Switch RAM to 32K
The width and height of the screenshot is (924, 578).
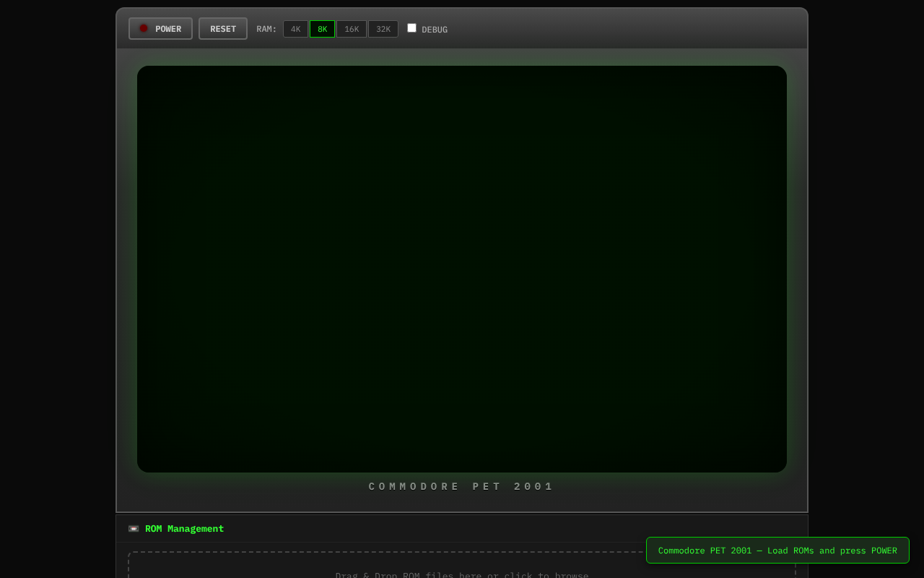click(383, 29)
